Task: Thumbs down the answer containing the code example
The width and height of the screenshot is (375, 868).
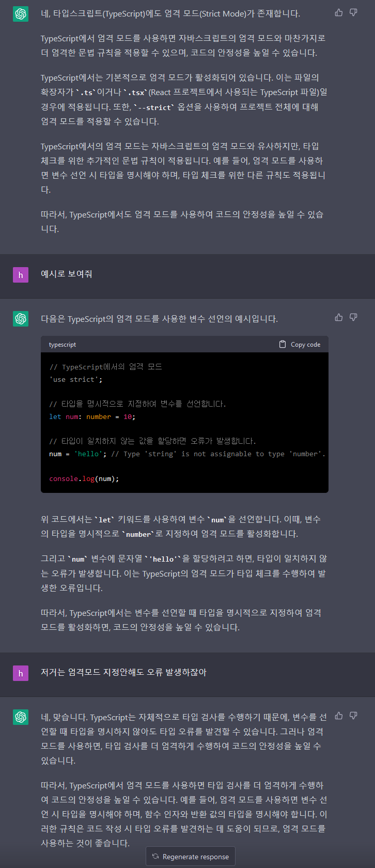Action: coord(353,317)
